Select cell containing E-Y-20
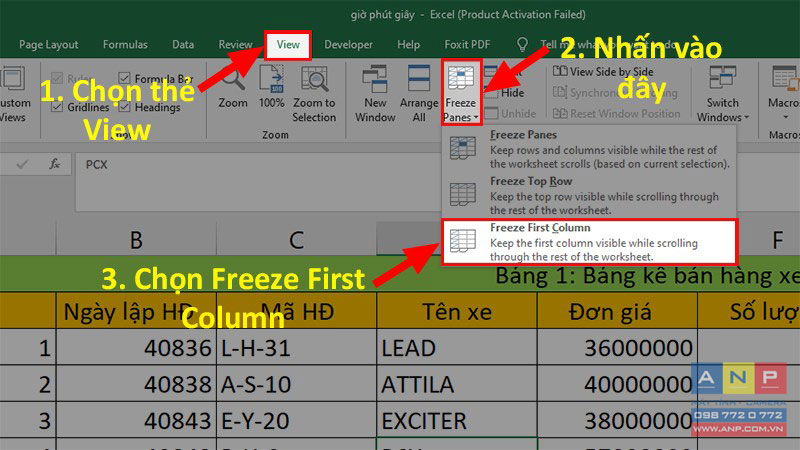Image resolution: width=800 pixels, height=450 pixels. [x=296, y=420]
